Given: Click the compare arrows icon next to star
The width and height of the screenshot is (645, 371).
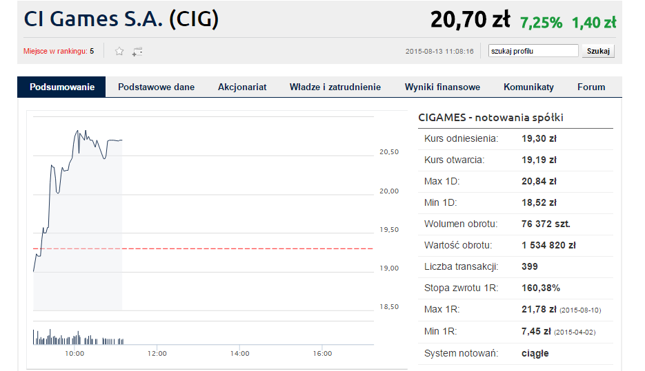Looking at the screenshot, I should [x=137, y=51].
